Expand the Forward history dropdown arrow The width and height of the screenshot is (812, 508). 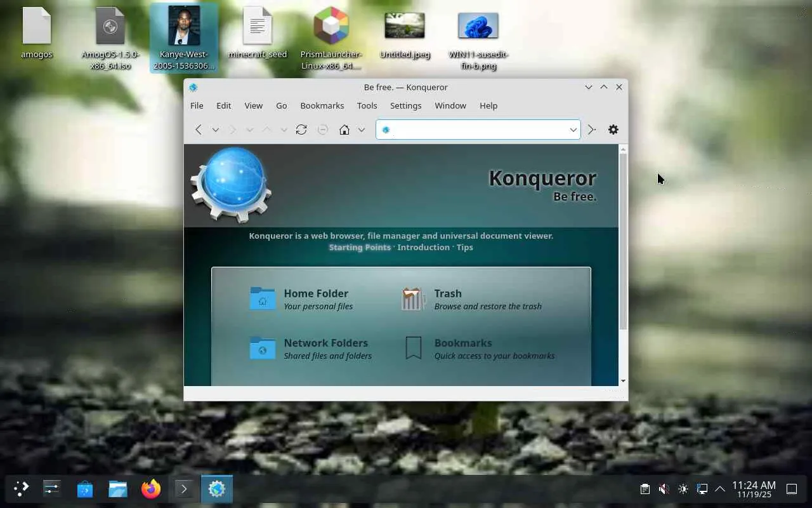point(250,130)
